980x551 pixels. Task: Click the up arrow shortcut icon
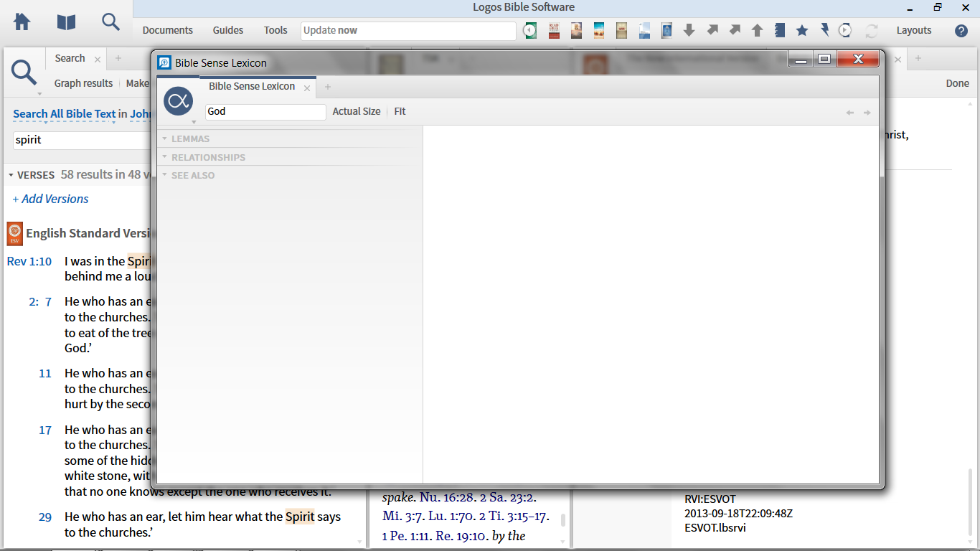[757, 30]
